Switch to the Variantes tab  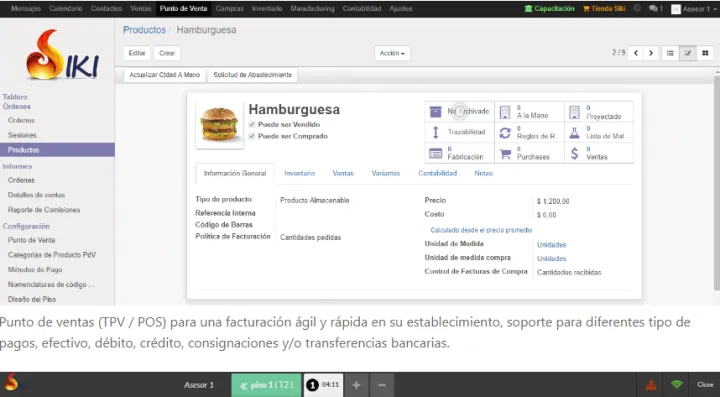[386, 173]
